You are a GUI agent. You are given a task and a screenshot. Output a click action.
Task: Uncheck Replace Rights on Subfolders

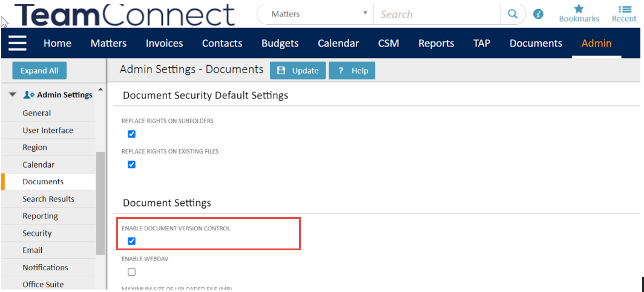131,134
